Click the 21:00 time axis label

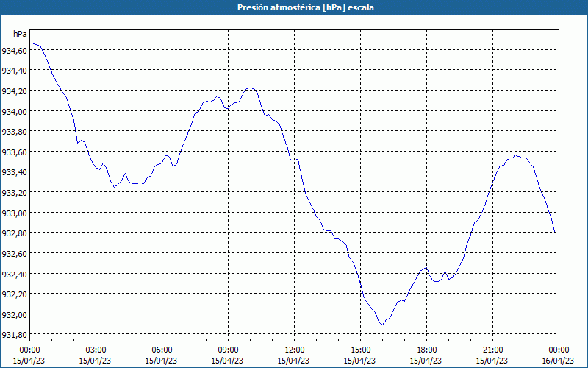click(x=492, y=350)
